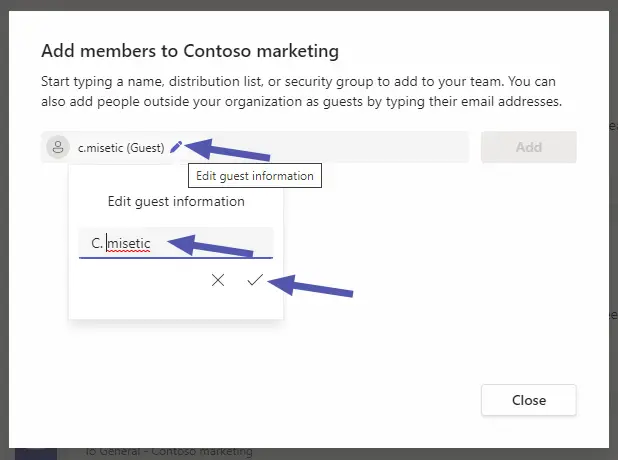Click the guest avatar icon beside c.misetic
Viewport: 618px width, 460px height.
tap(58, 147)
